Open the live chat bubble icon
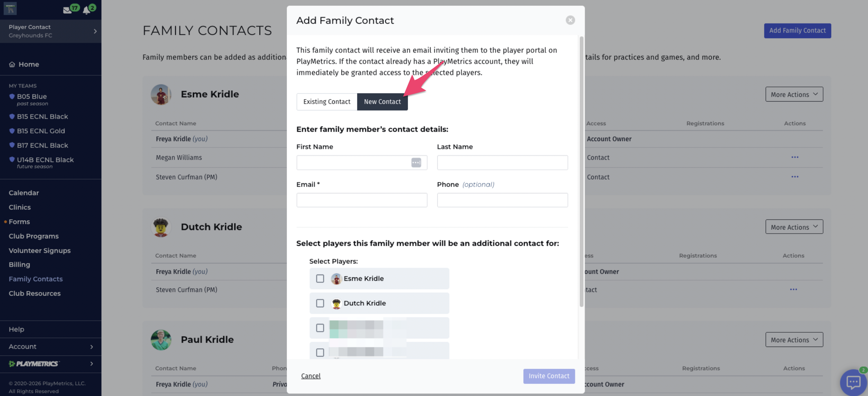Screen dimensions: 868x396 (x=853, y=382)
